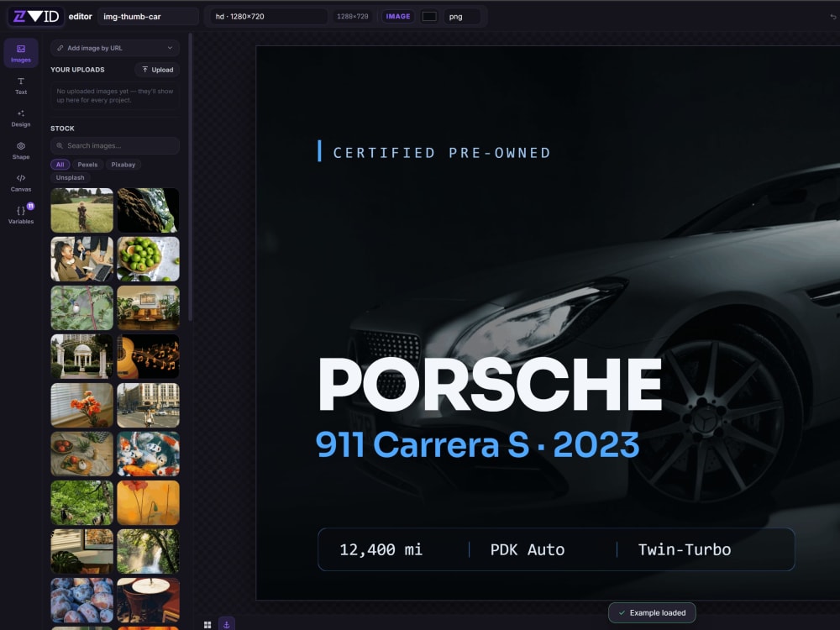Open the Variables panel
The image size is (840, 630).
(x=21, y=215)
